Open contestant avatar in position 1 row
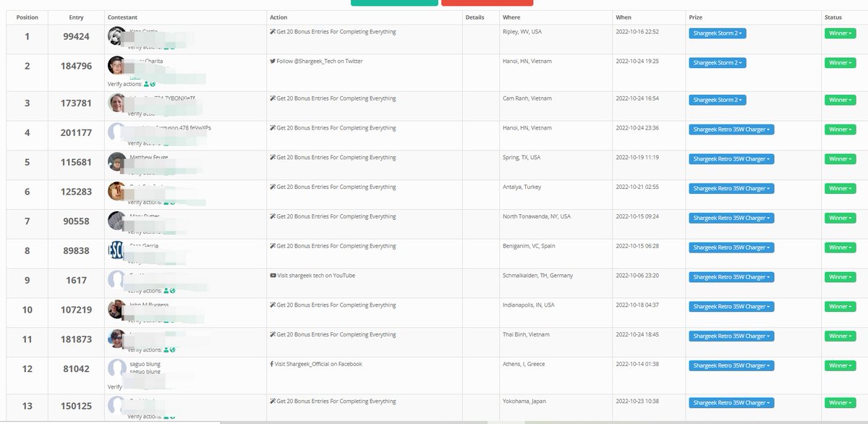Viewport: 868px width, 424px height. 116,36
